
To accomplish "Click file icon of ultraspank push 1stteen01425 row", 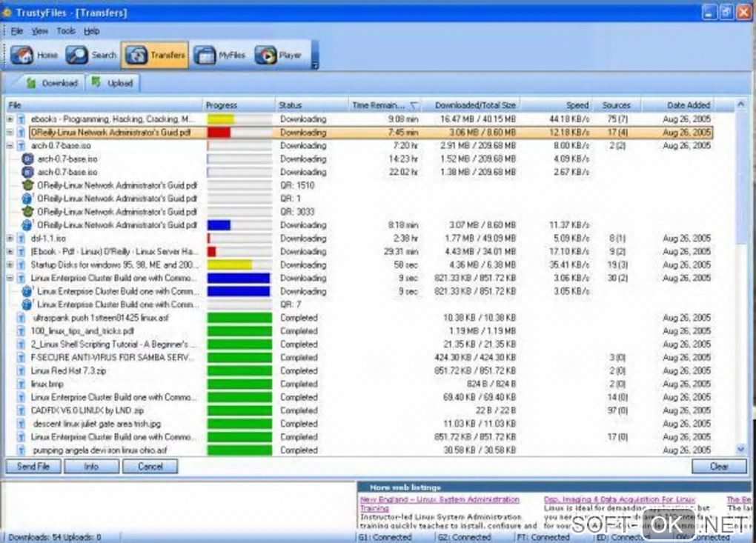I will pos(21,318).
